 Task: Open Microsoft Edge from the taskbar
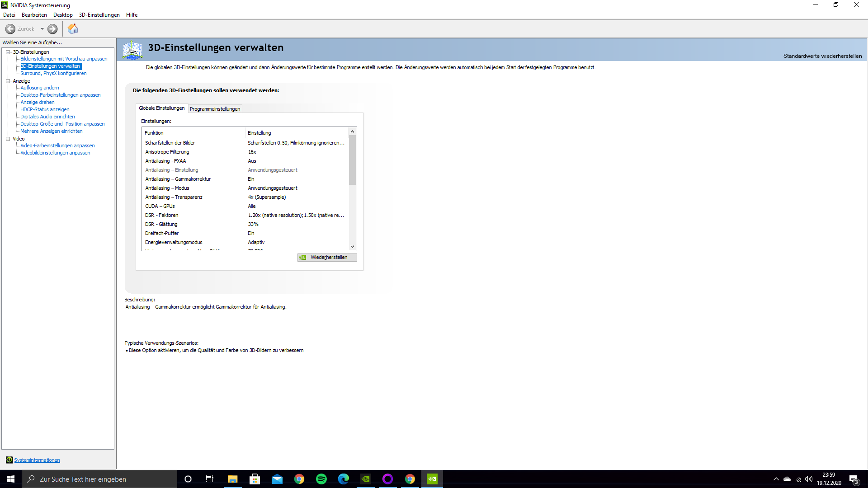pyautogui.click(x=344, y=479)
